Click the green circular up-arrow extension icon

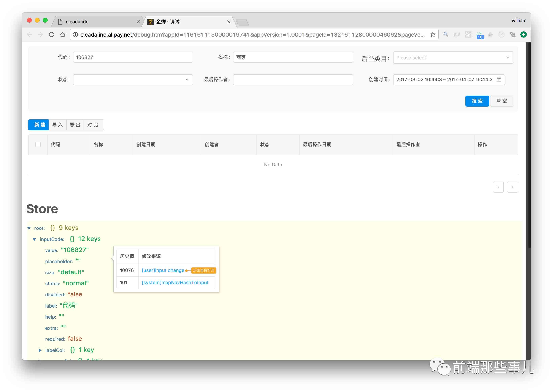tap(523, 34)
